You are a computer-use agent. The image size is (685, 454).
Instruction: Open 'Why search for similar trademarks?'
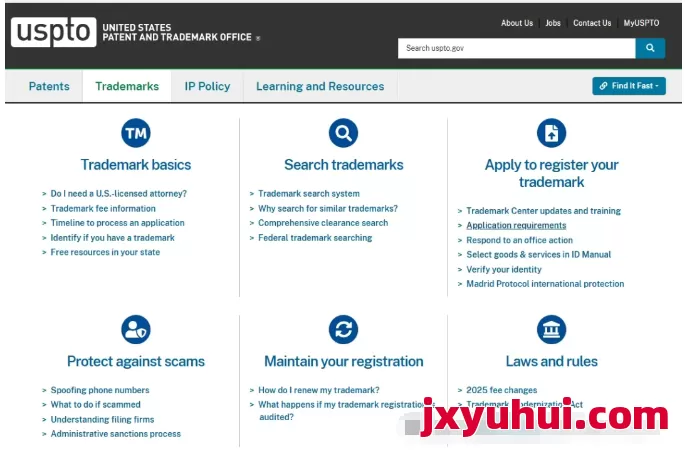(x=328, y=208)
